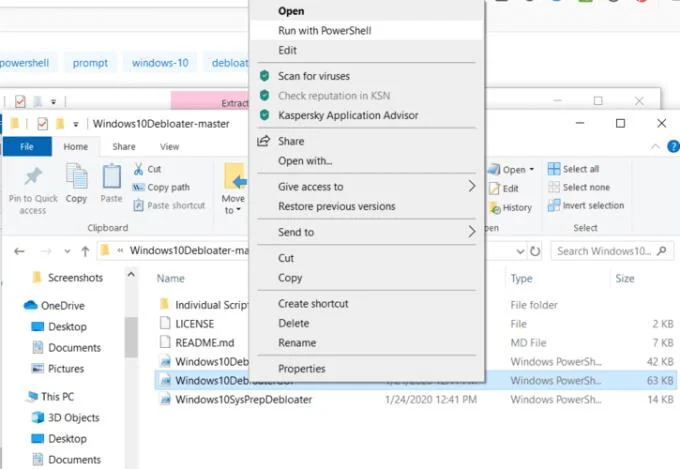This screenshot has height=469, width=680.
Task: Click the prompt tag link
Action: coord(90,63)
